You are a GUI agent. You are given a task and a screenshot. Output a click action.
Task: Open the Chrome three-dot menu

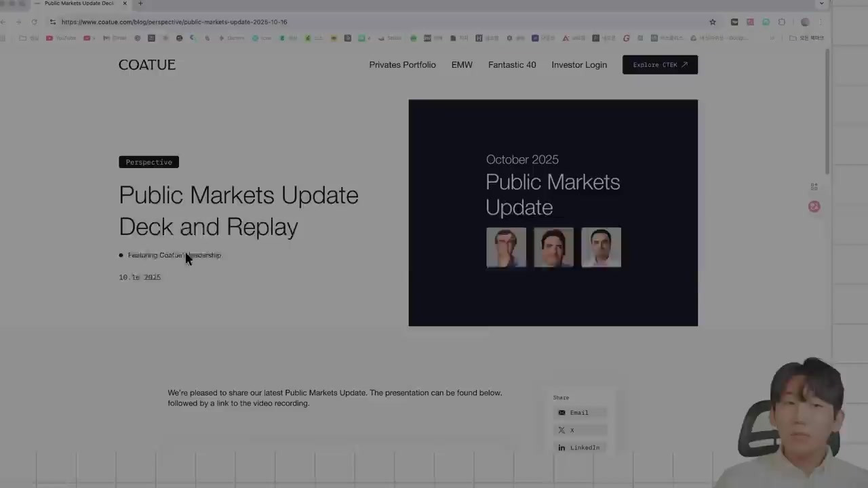click(821, 22)
